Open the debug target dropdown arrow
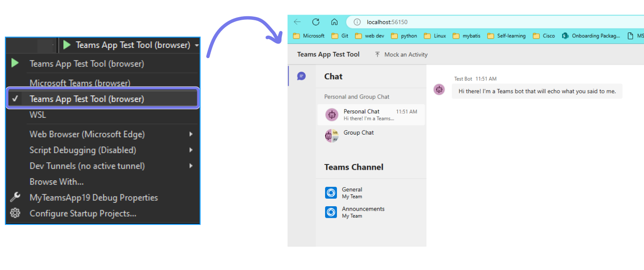 (x=197, y=45)
